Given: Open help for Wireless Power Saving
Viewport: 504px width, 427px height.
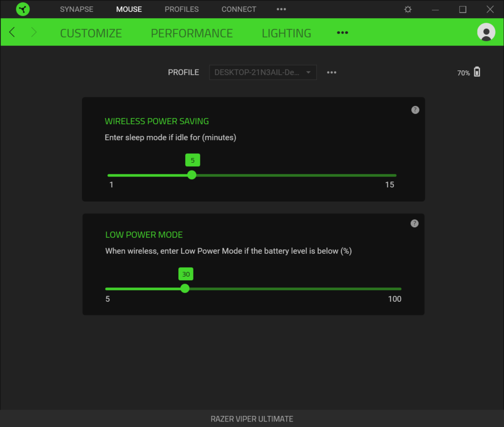Looking at the screenshot, I should click(x=415, y=110).
